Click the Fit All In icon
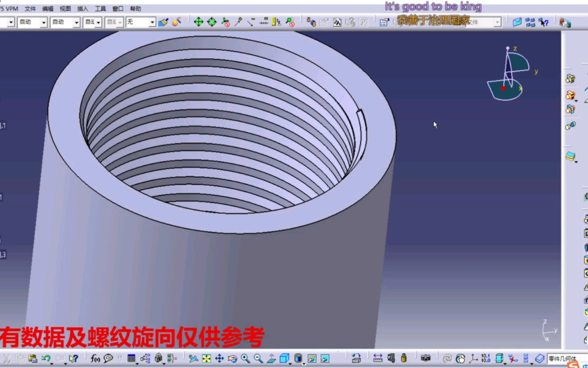The image size is (588, 368). click(207, 358)
